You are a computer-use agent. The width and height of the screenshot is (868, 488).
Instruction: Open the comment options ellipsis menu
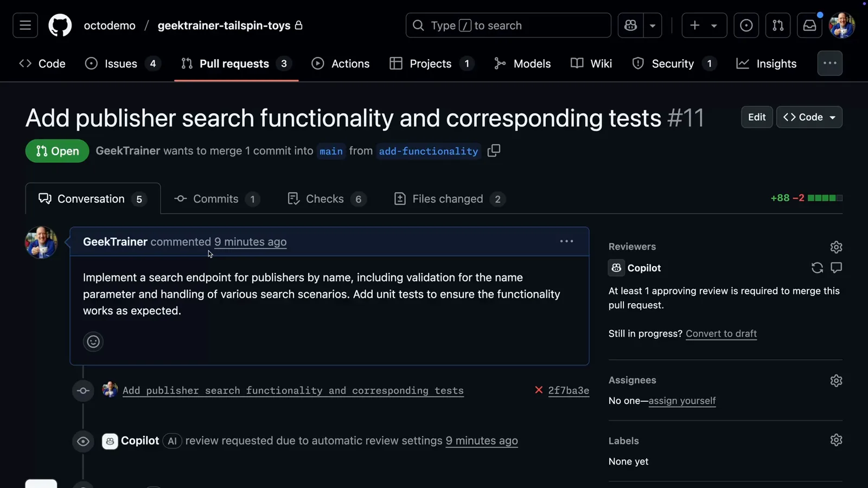coord(566,241)
